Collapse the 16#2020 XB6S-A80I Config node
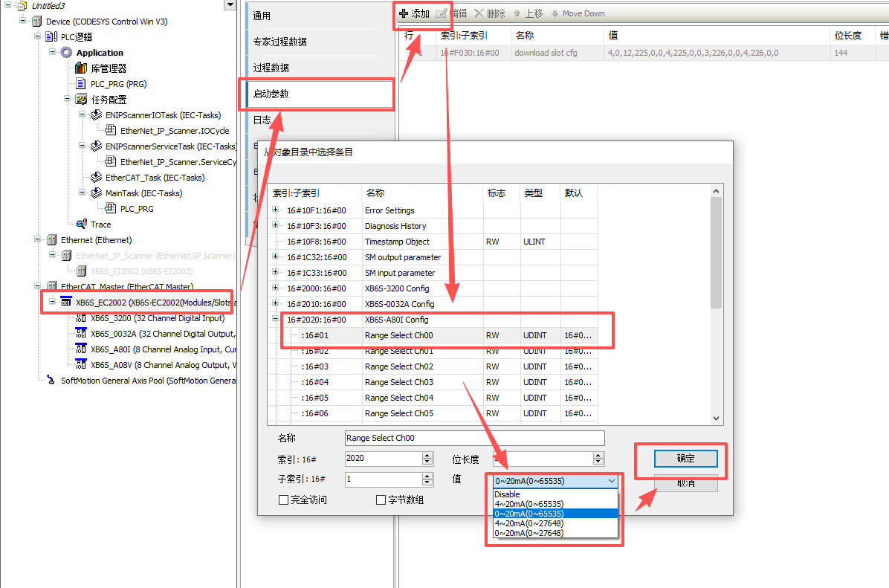 (x=275, y=320)
